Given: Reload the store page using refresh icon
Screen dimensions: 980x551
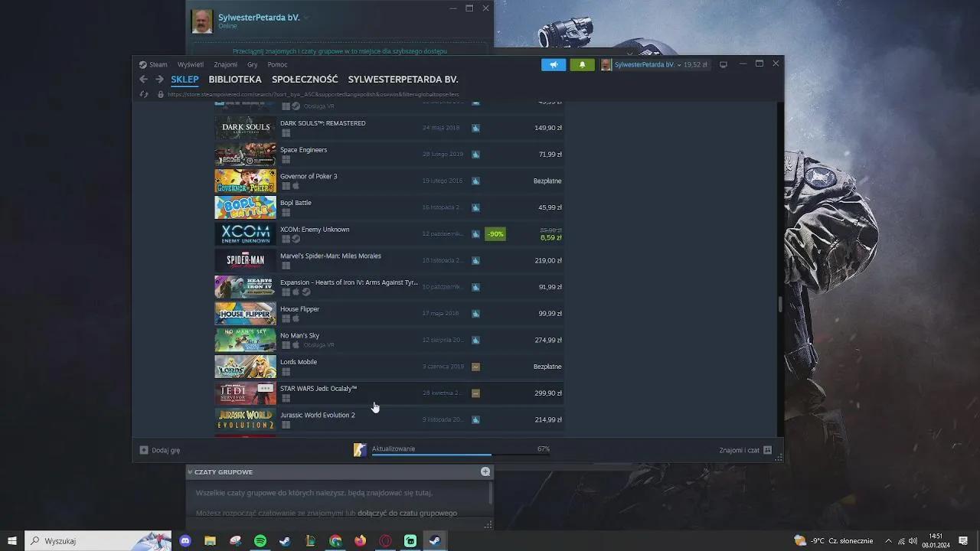Looking at the screenshot, I should point(144,94).
